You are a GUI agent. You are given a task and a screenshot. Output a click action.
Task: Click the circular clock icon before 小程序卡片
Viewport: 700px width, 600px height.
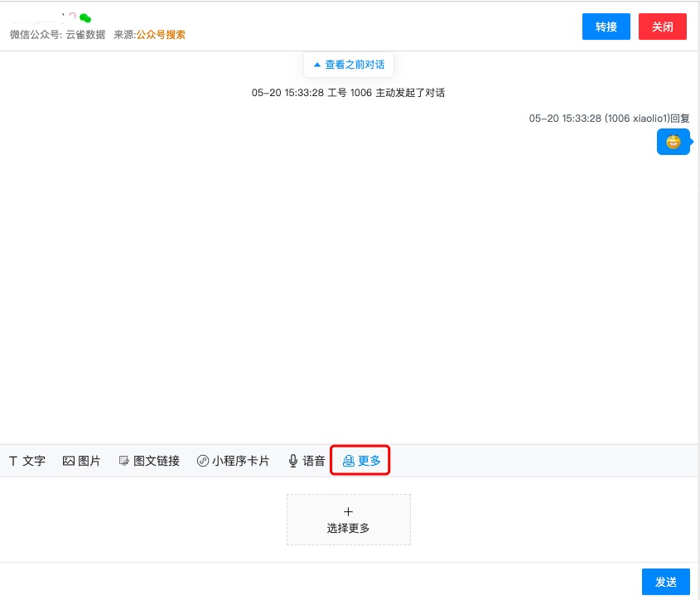click(203, 461)
